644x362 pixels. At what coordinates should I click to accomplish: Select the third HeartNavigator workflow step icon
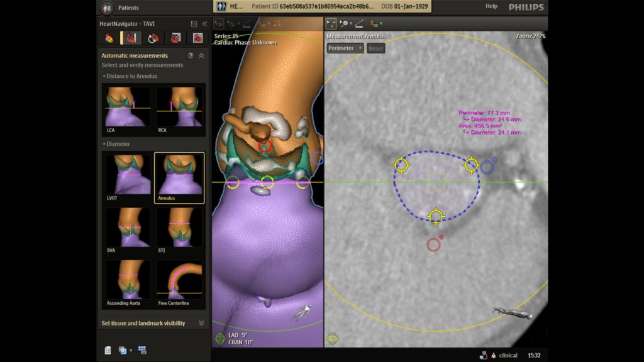(153, 38)
